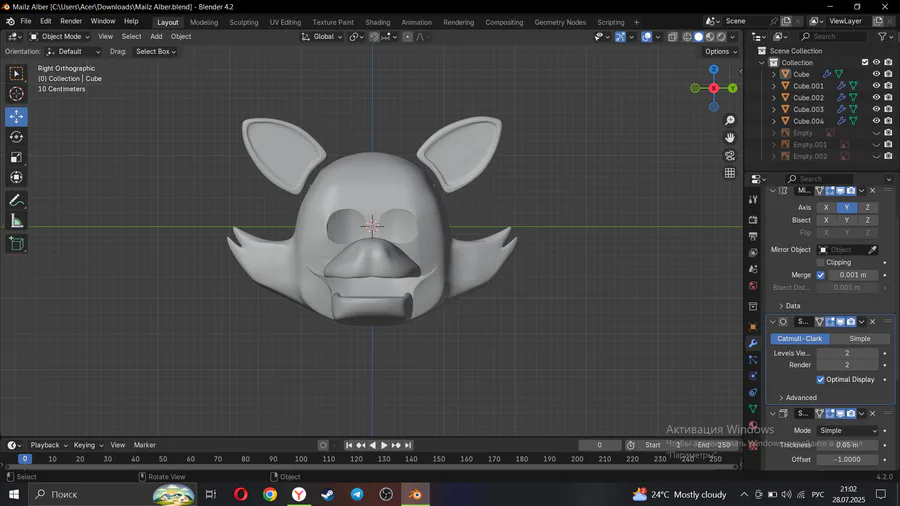
Task: Click the outliner search field
Action: click(x=833, y=37)
